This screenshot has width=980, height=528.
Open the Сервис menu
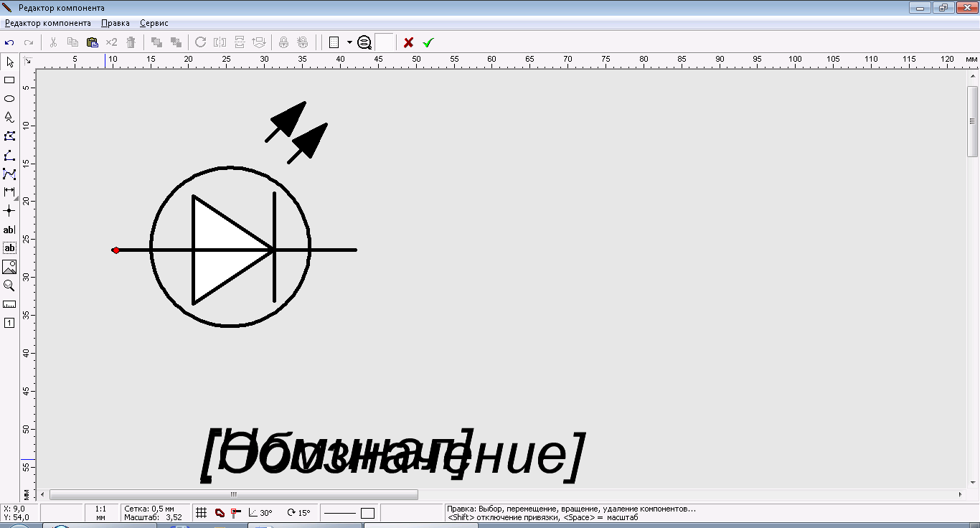tap(154, 23)
